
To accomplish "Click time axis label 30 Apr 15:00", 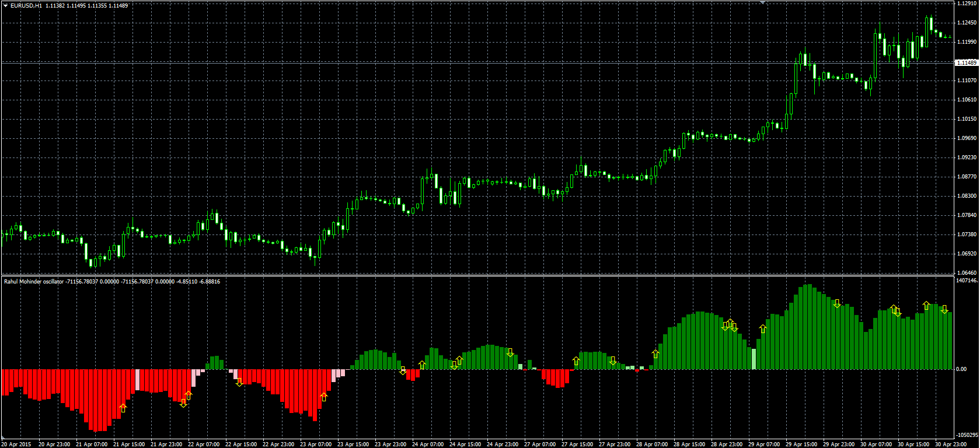I will (913, 444).
